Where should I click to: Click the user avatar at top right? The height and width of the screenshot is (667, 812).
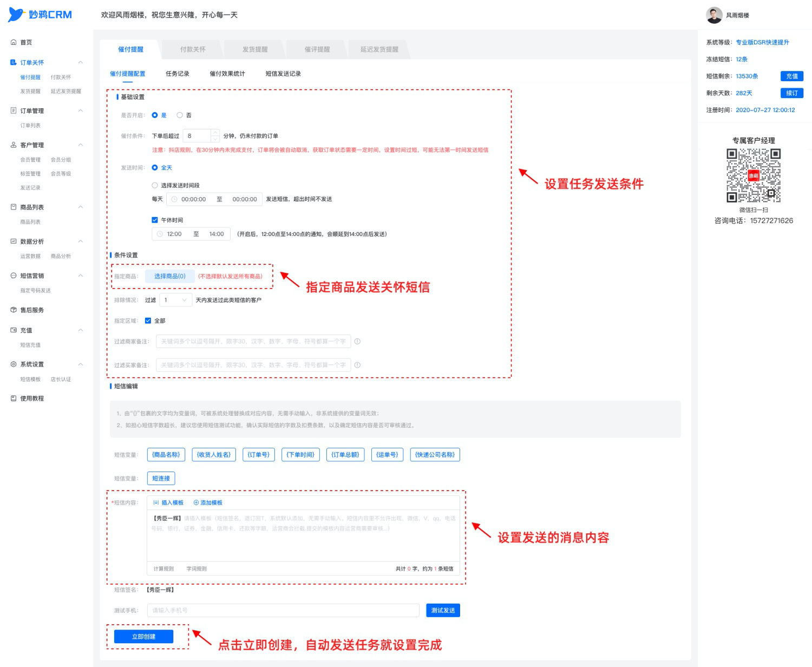point(714,15)
